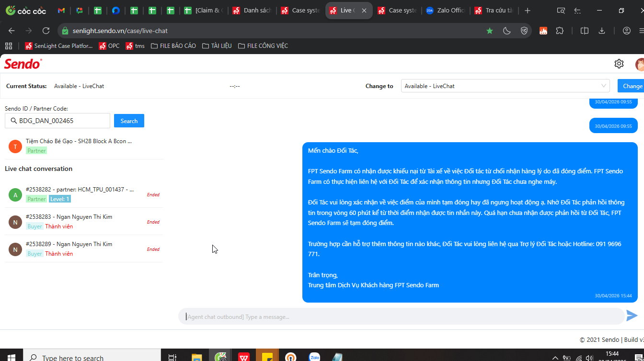Open the volume control in system tray
644x361 pixels.
589,358
